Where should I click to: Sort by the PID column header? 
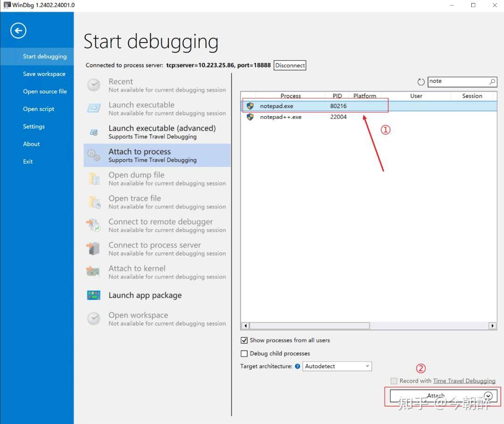click(x=337, y=96)
